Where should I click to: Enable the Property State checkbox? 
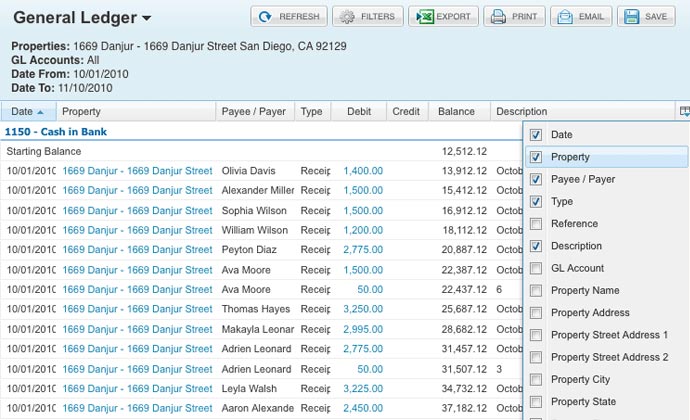pos(536,402)
